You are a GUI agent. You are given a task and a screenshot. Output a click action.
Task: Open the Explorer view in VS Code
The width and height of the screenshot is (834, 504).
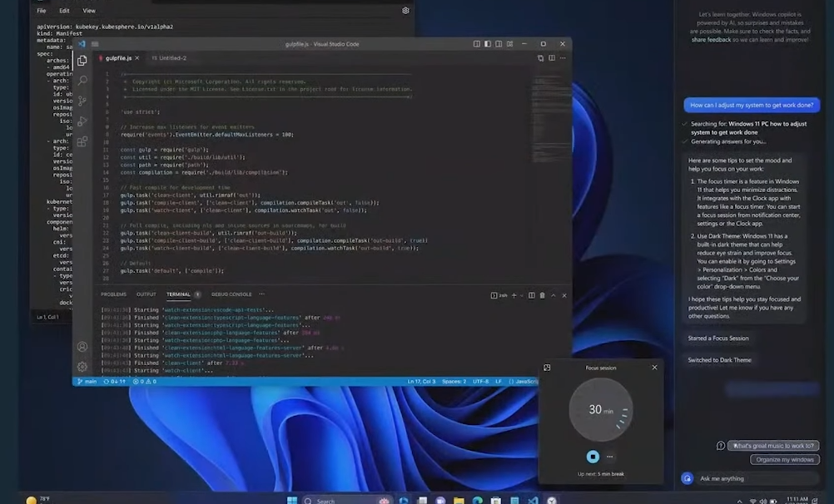82,61
